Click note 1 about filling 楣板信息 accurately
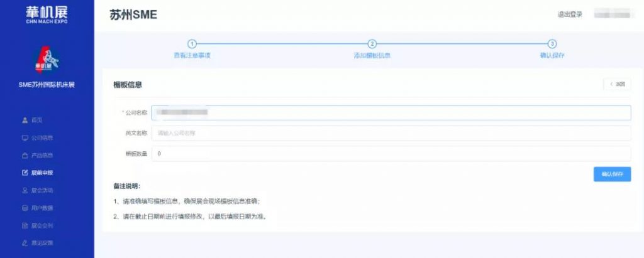Screen dimensions: 644x258 (186, 202)
